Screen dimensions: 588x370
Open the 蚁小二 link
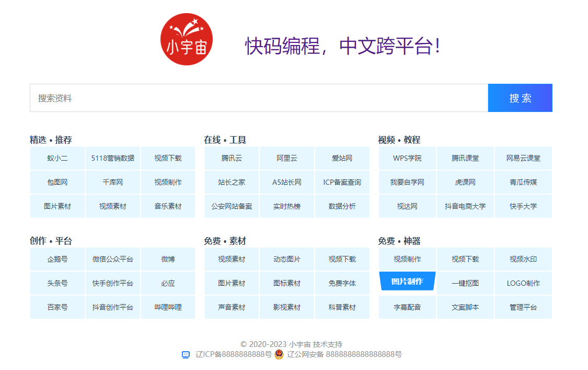[57, 158]
